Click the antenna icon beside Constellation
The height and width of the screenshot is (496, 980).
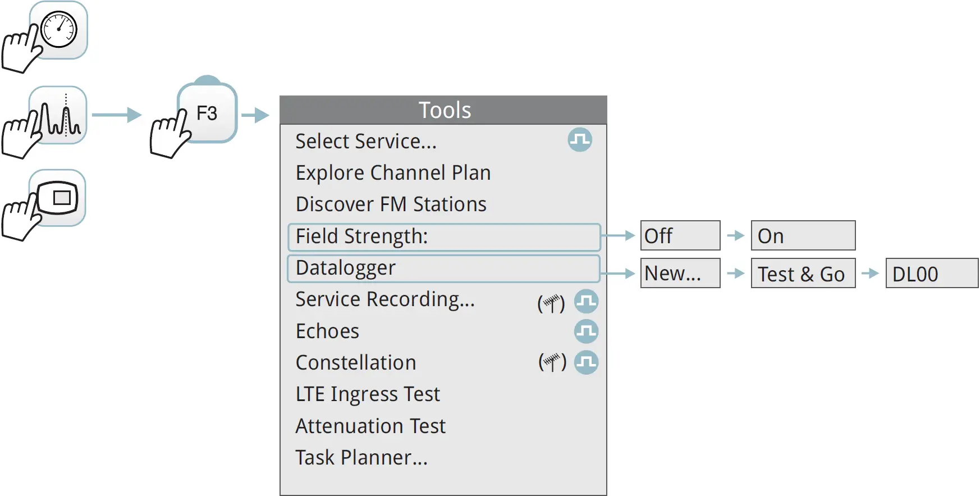click(552, 362)
